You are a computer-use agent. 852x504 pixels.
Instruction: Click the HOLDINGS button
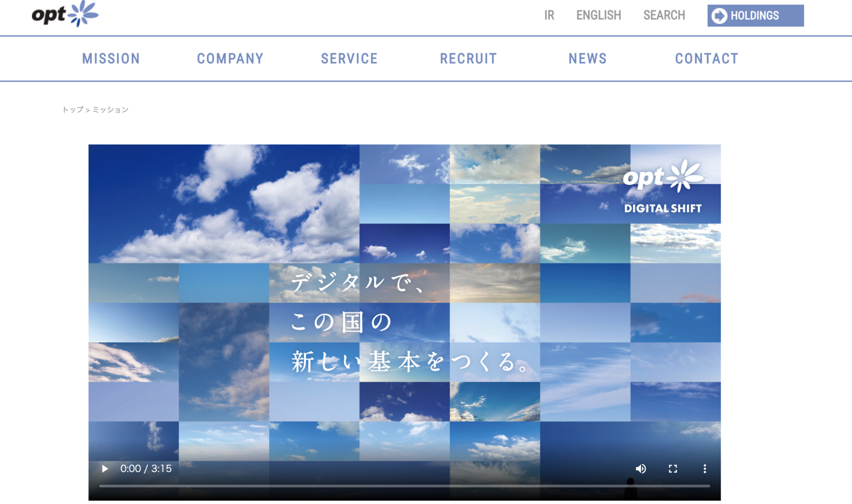(755, 16)
